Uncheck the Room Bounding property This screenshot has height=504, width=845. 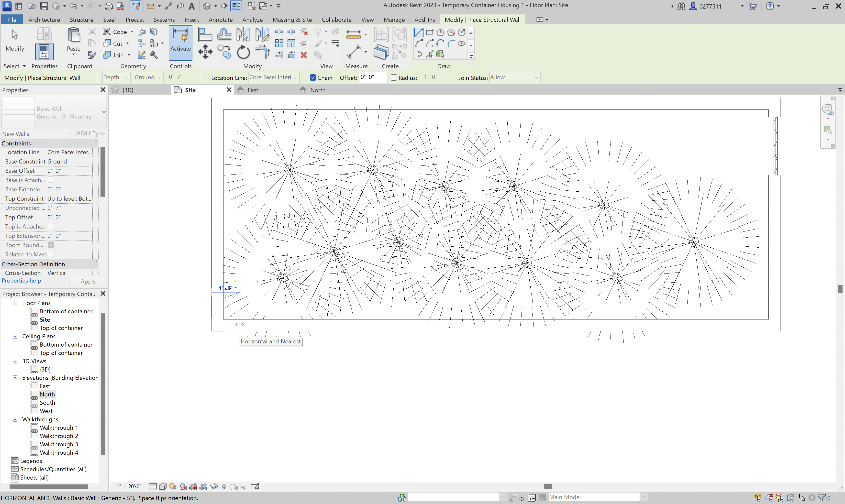tap(51, 244)
